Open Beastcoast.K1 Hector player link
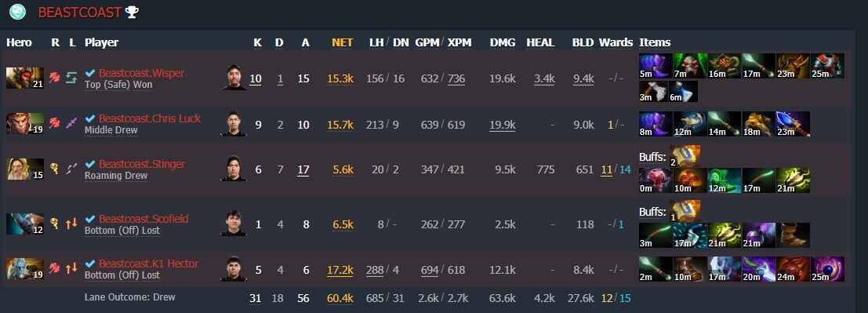The image size is (868, 313). 148,264
